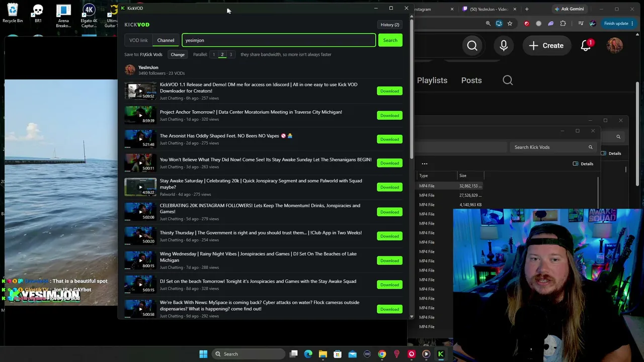Open the YouTube Posts tab
Screen dimensions: 644x362
coord(471,80)
